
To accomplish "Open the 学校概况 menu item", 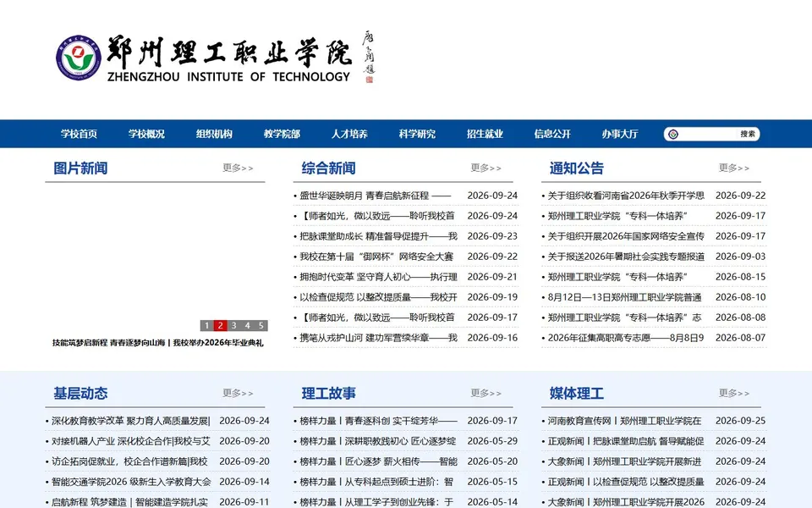I will point(146,134).
